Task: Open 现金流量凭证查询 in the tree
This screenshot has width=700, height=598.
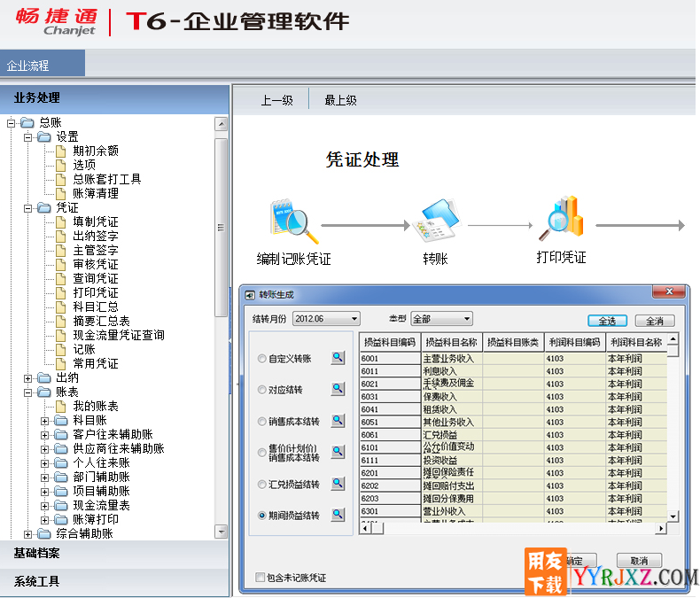Action: pyautogui.click(x=119, y=336)
